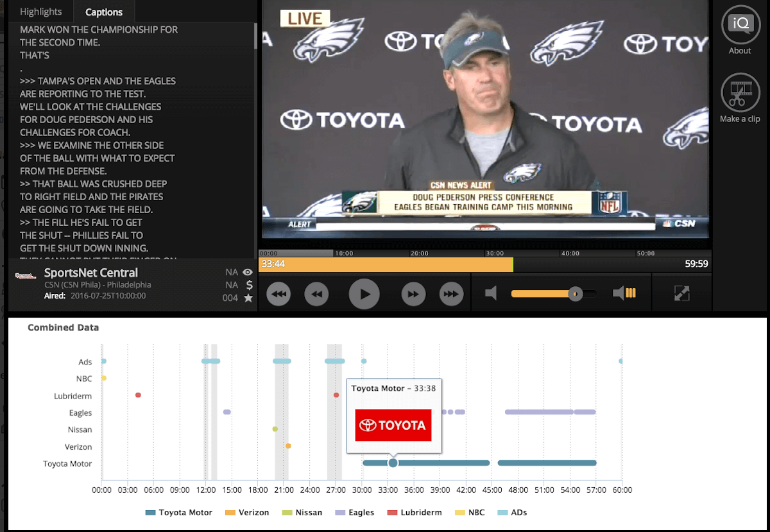
Task: Click the Eagles dot near 14:00
Action: click(227, 412)
